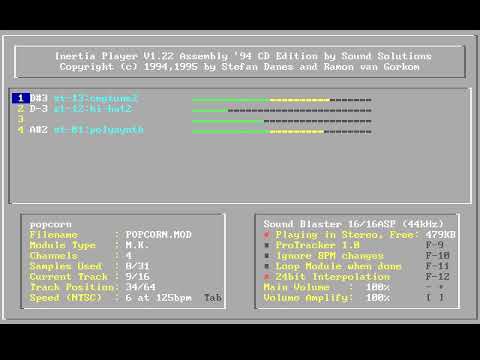Screen dimensions: 480x360
Task: Click the Current Track 9/16 value
Action: tap(137, 276)
